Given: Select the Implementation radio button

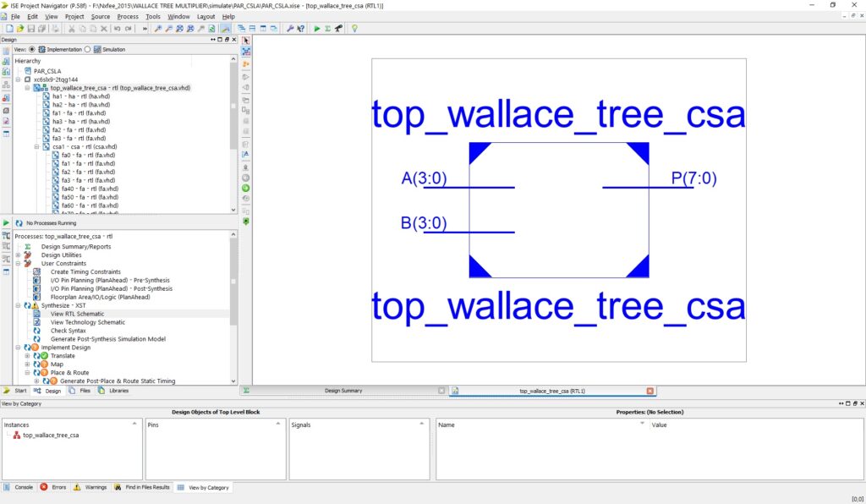Looking at the screenshot, I should point(32,49).
